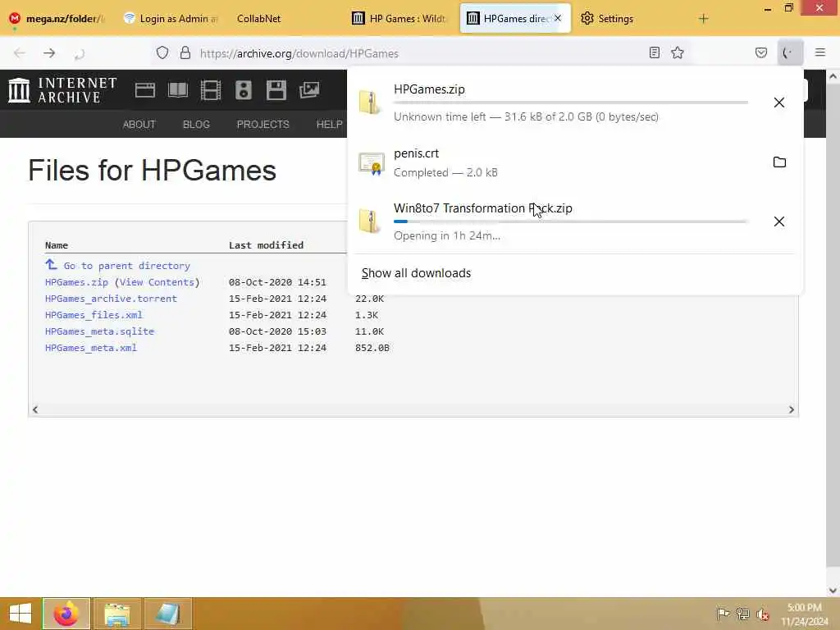Click the ABOUT navigation link
The width and height of the screenshot is (840, 630).
[x=139, y=125]
